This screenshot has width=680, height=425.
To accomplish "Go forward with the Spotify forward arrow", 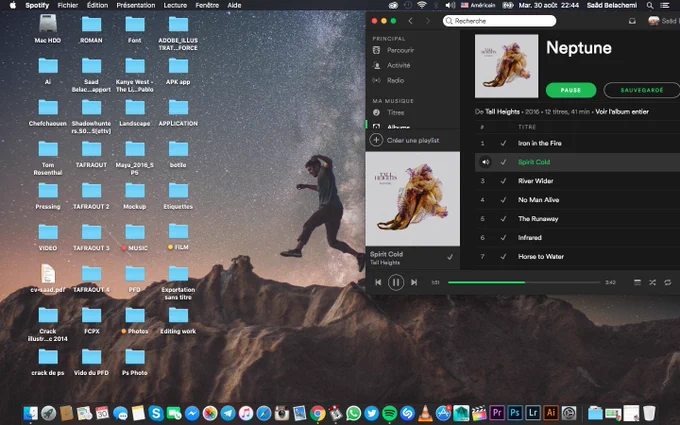I will [428, 21].
